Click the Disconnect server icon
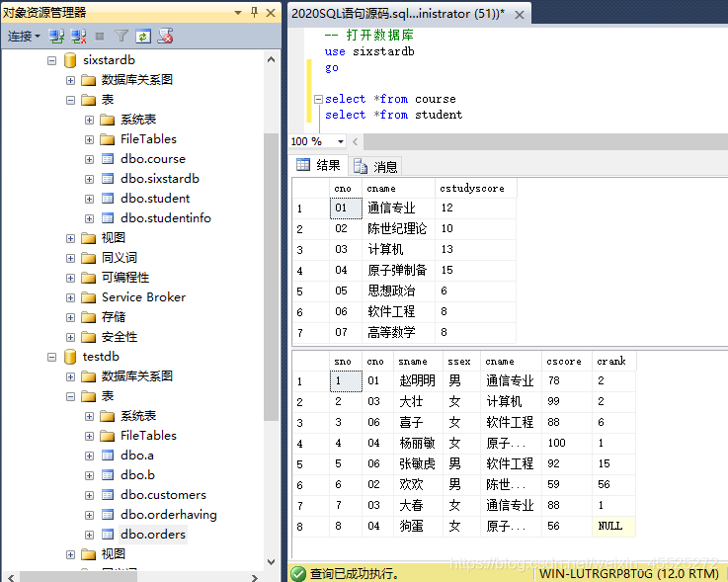 (x=78, y=37)
